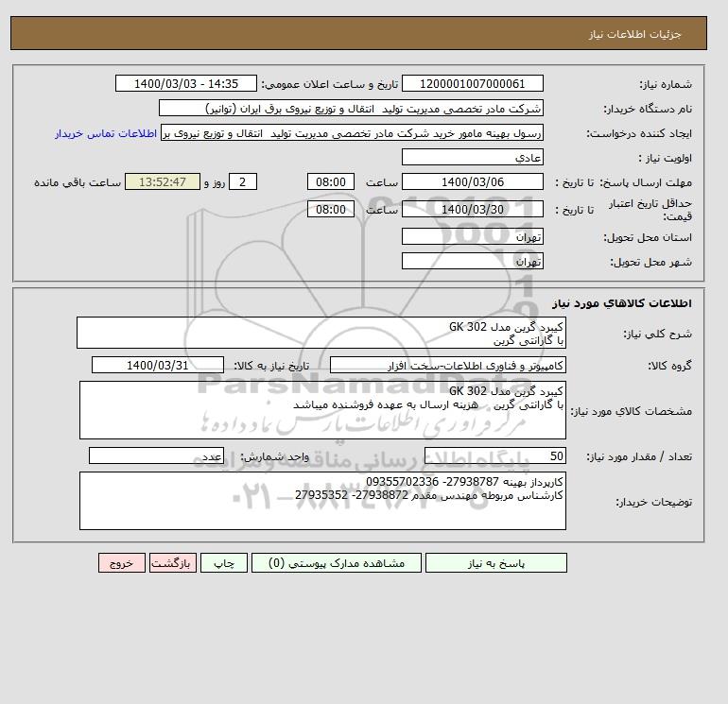Click the بازگشت back button

click(173, 562)
